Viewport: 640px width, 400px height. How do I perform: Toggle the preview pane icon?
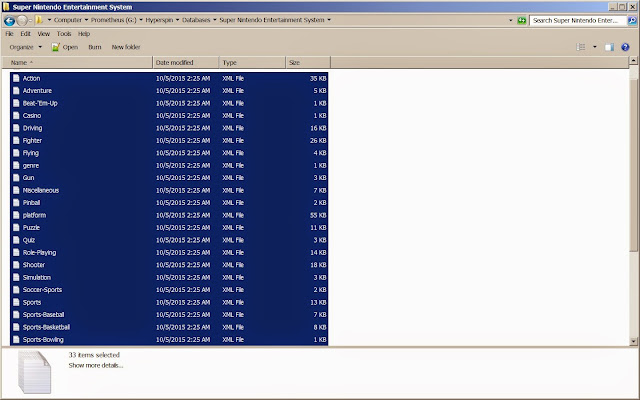609,47
